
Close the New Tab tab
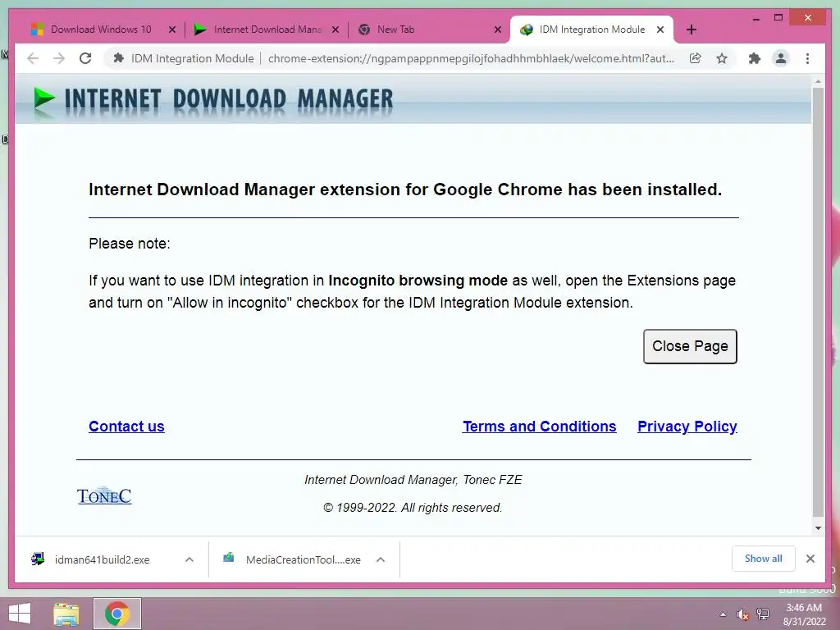(498, 30)
